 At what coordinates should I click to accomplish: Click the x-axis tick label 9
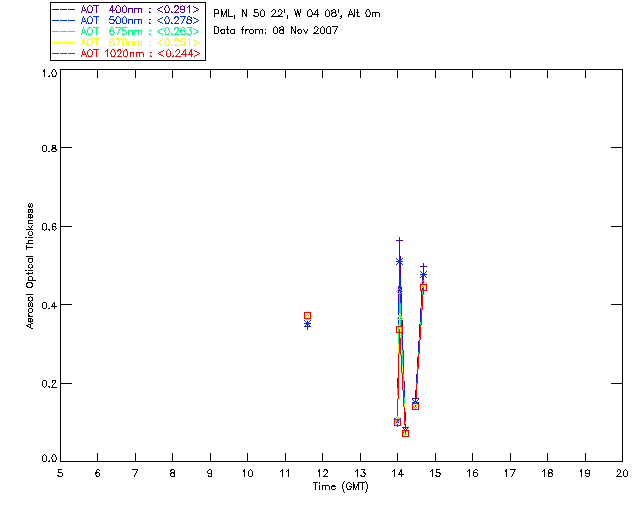click(x=210, y=473)
